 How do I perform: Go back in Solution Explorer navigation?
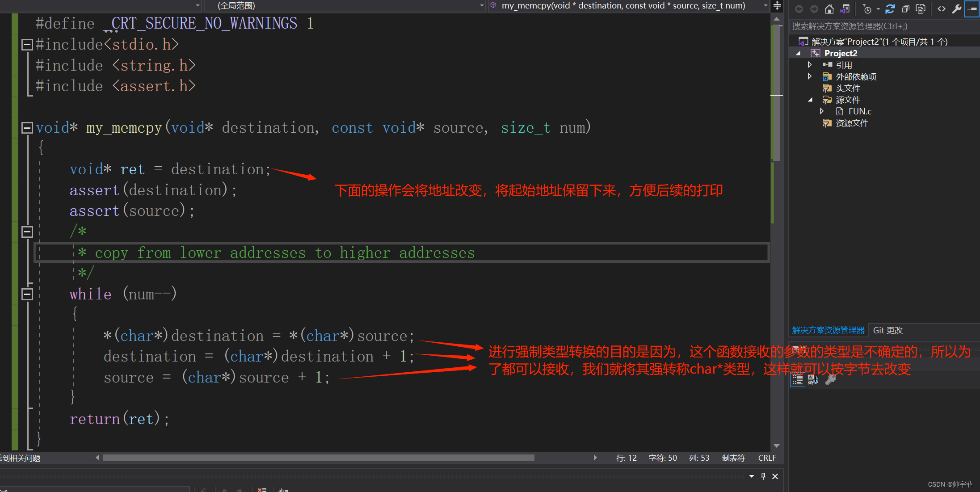799,9
